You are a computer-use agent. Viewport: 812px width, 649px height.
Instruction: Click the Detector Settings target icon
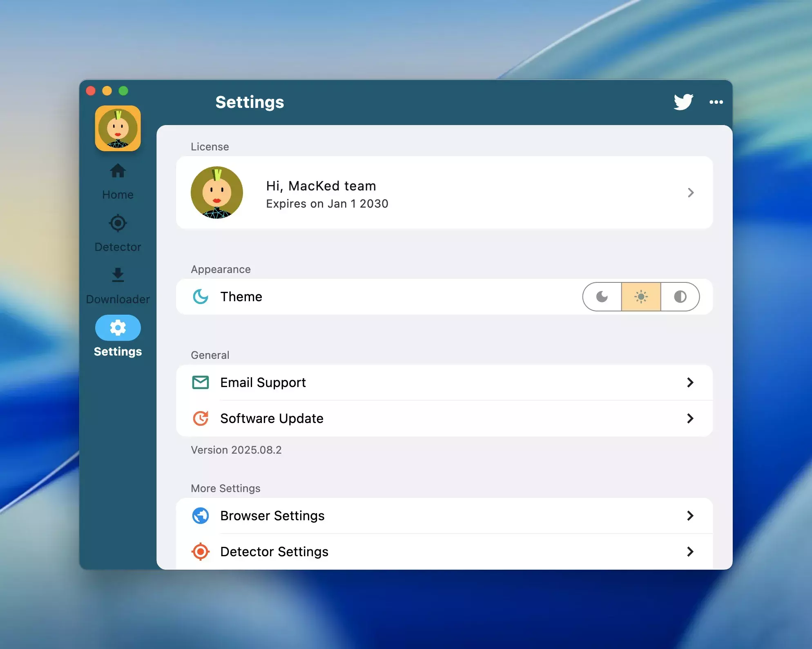(201, 552)
